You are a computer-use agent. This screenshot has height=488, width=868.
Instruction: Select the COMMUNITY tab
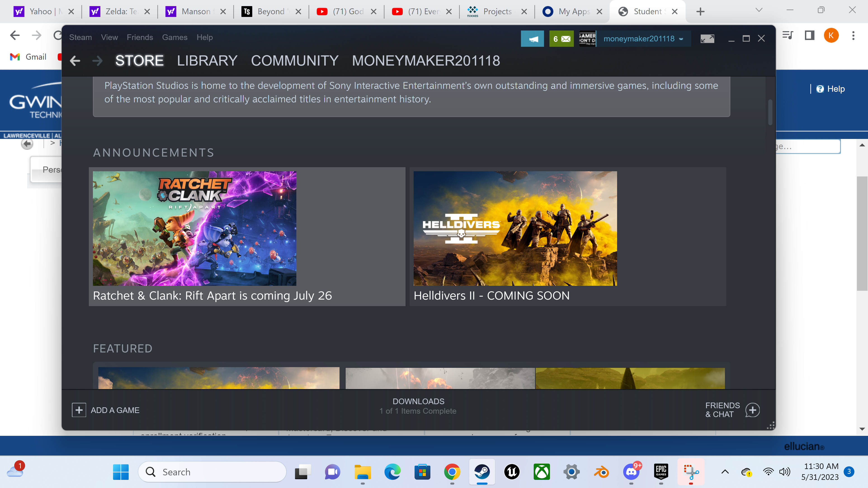[295, 61]
